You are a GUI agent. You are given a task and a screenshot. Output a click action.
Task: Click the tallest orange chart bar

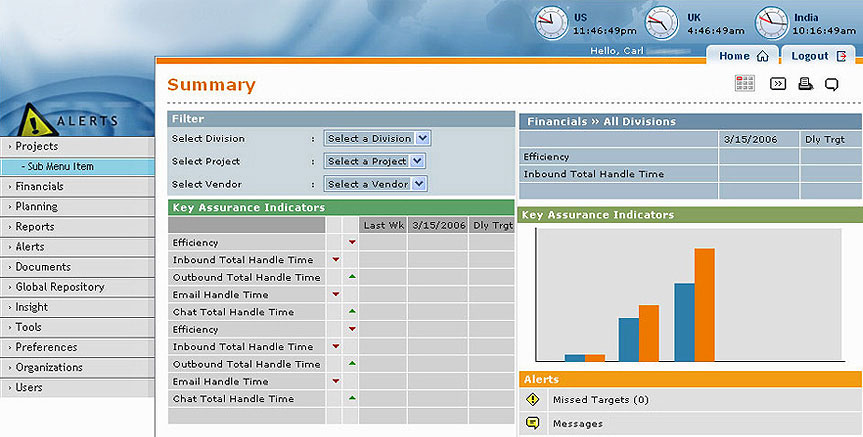(x=705, y=304)
